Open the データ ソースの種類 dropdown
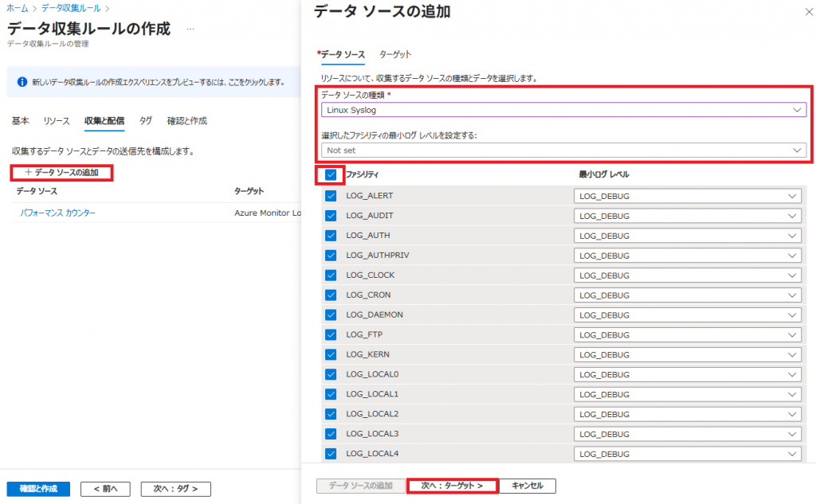This screenshot has width=816, height=504. (x=563, y=110)
